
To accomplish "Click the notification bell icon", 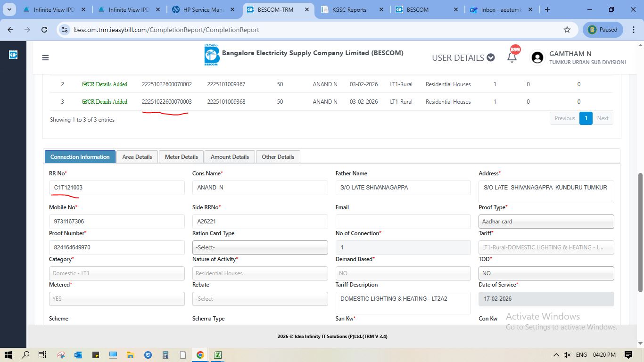I will pyautogui.click(x=512, y=58).
